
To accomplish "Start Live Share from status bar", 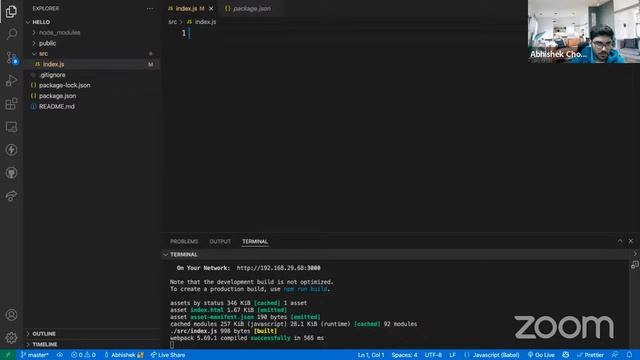I will tap(168, 355).
